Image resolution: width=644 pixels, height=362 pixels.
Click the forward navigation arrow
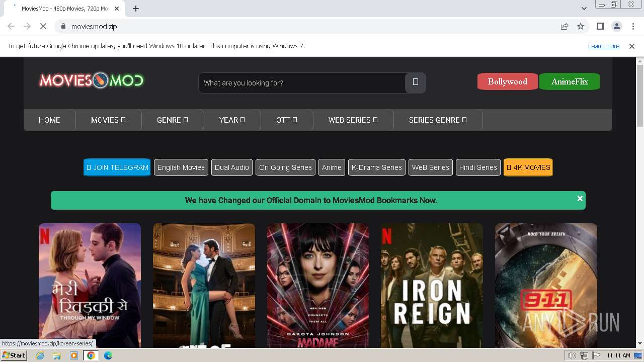(27, 26)
